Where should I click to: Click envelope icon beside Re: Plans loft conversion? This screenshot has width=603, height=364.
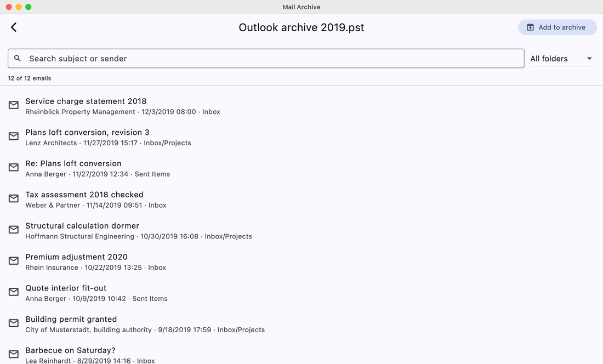point(14,167)
